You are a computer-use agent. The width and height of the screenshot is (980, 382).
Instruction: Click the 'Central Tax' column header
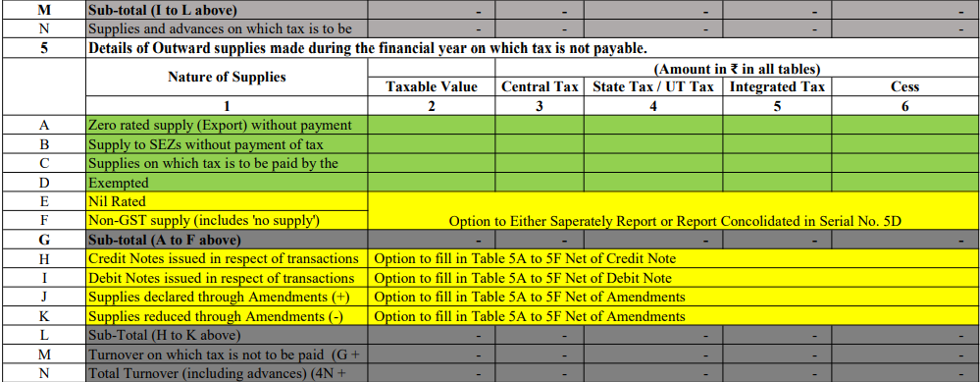tap(540, 86)
